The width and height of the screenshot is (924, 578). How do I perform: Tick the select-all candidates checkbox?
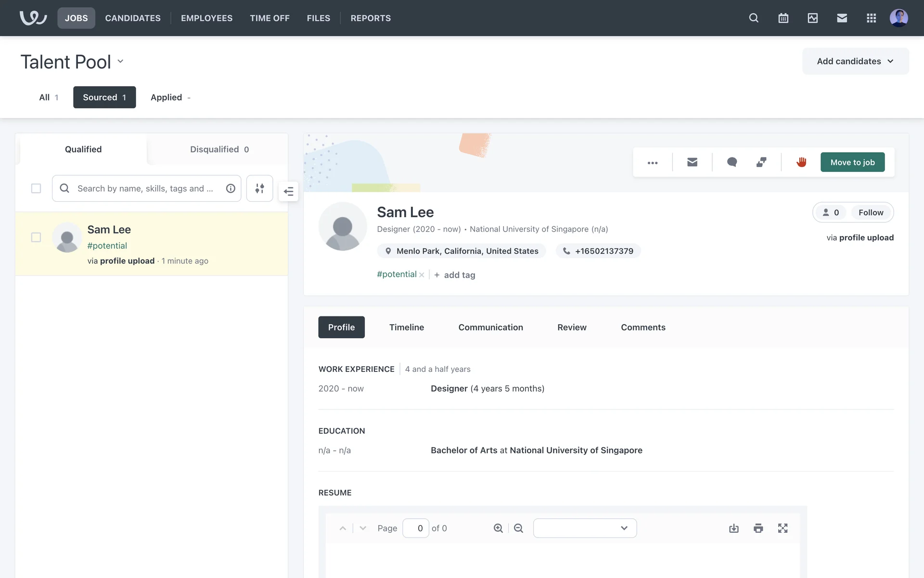click(x=36, y=188)
